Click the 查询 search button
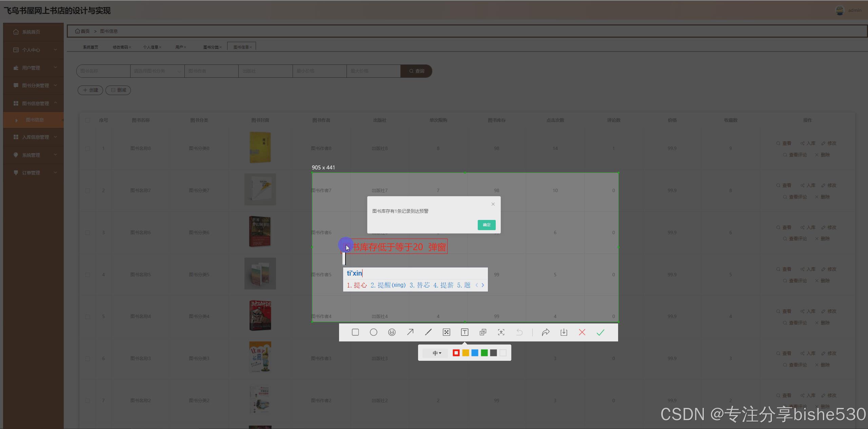The image size is (868, 429). [x=416, y=71]
